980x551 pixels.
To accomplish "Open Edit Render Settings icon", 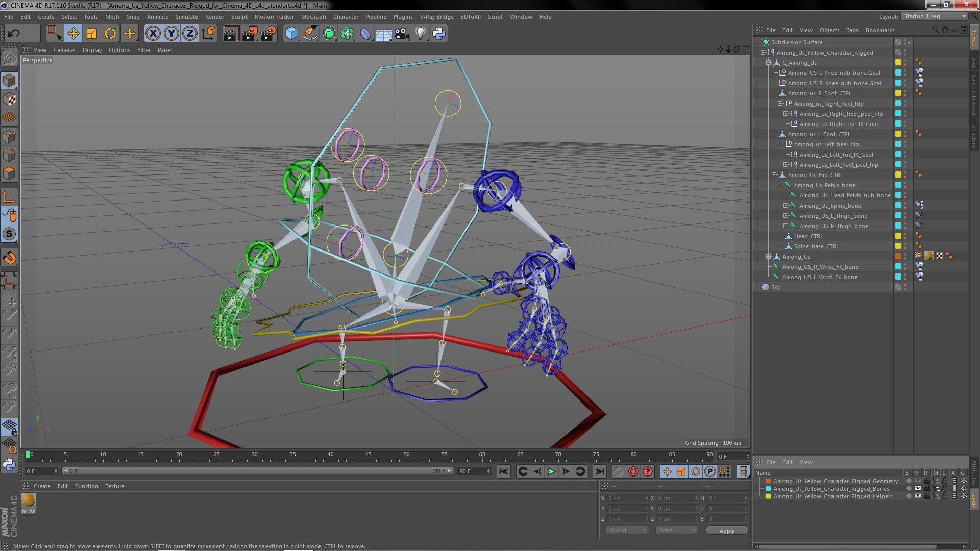I will (268, 34).
